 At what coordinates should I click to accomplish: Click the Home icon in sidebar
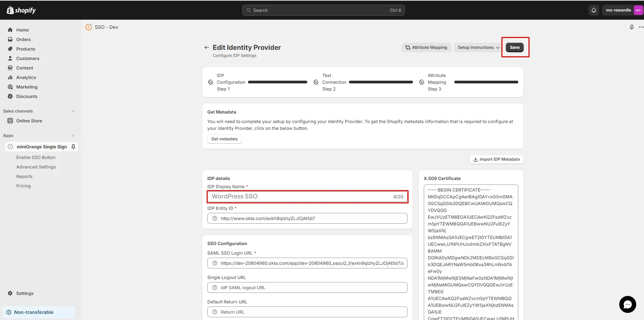[10, 30]
